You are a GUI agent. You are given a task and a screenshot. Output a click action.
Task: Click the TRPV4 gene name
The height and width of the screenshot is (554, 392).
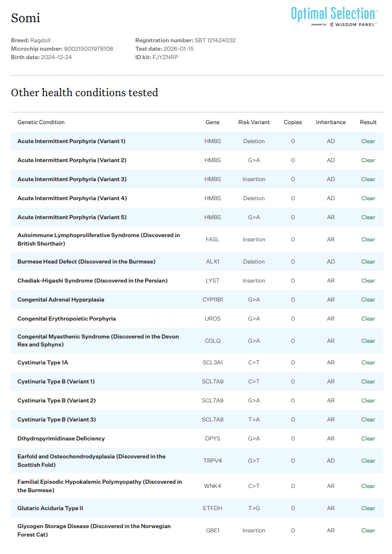pyautogui.click(x=212, y=461)
